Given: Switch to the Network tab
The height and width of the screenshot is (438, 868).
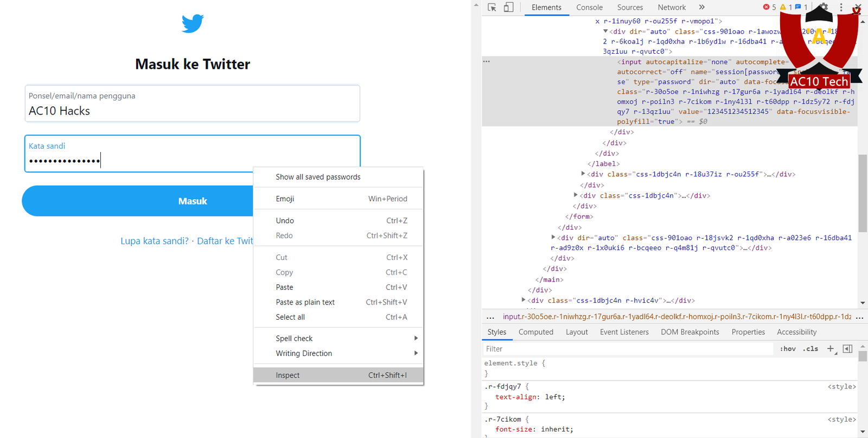Looking at the screenshot, I should pyautogui.click(x=672, y=8).
